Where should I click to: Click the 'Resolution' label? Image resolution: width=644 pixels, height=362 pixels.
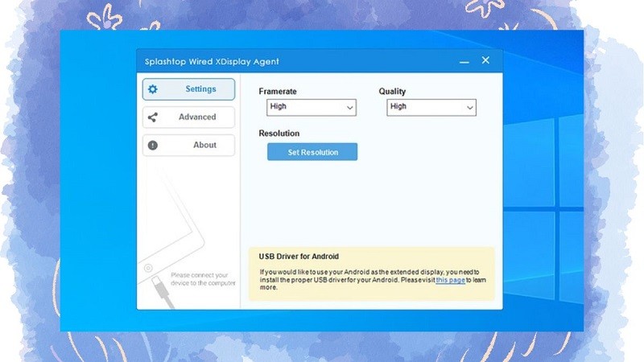point(279,134)
